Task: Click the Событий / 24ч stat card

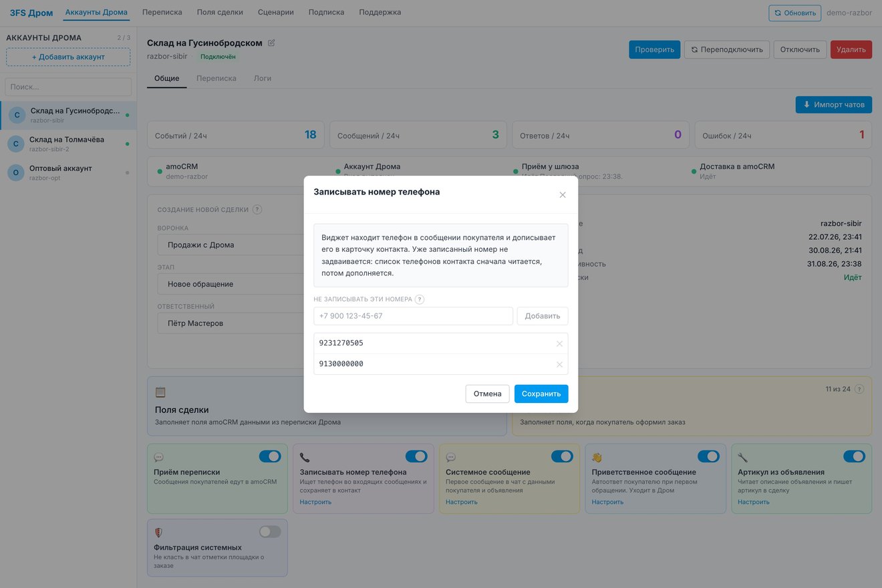Action: 236,135
